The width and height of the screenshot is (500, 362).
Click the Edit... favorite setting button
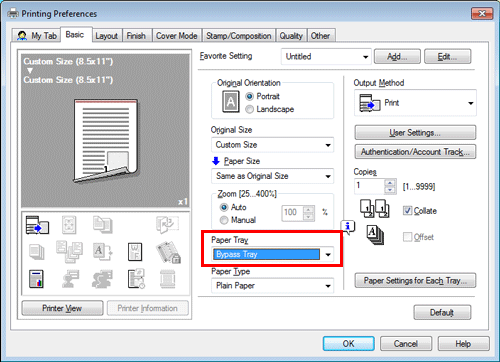[x=448, y=56]
